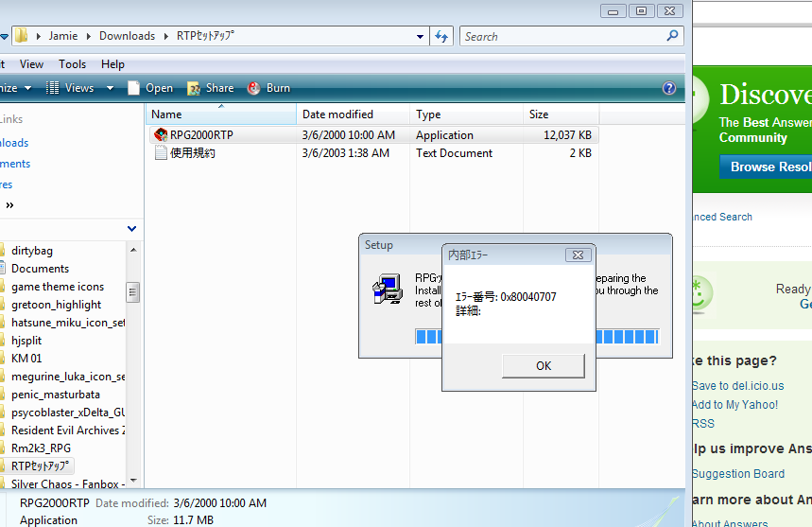
Task: Click the RPG2000RTP application icon
Action: (x=161, y=134)
